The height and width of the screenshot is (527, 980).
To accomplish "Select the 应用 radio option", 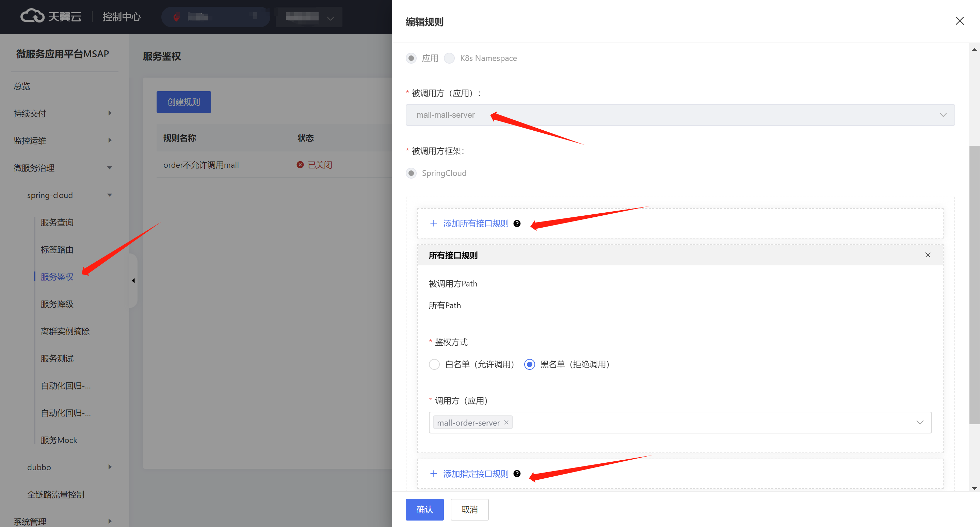I will coord(411,58).
